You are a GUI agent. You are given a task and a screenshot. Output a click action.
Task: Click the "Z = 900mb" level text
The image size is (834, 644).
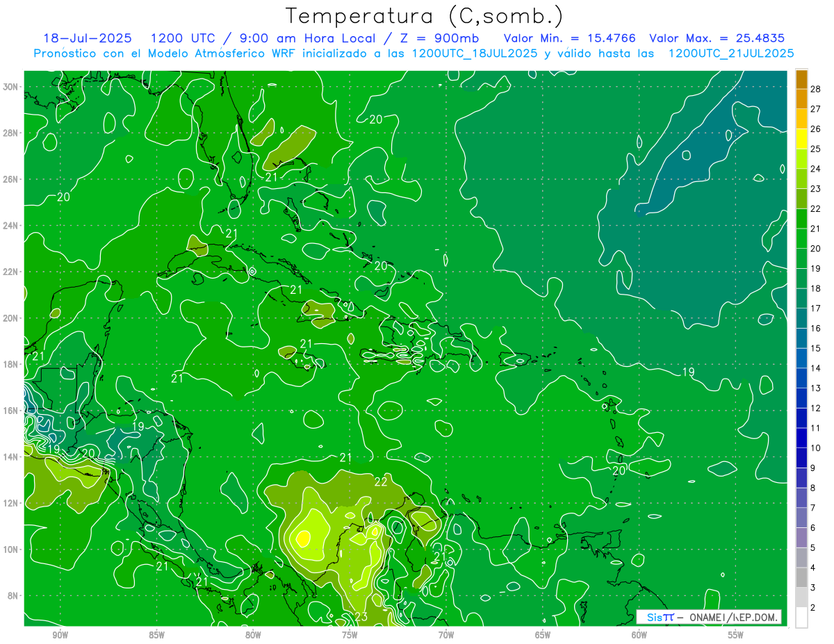coord(437,38)
